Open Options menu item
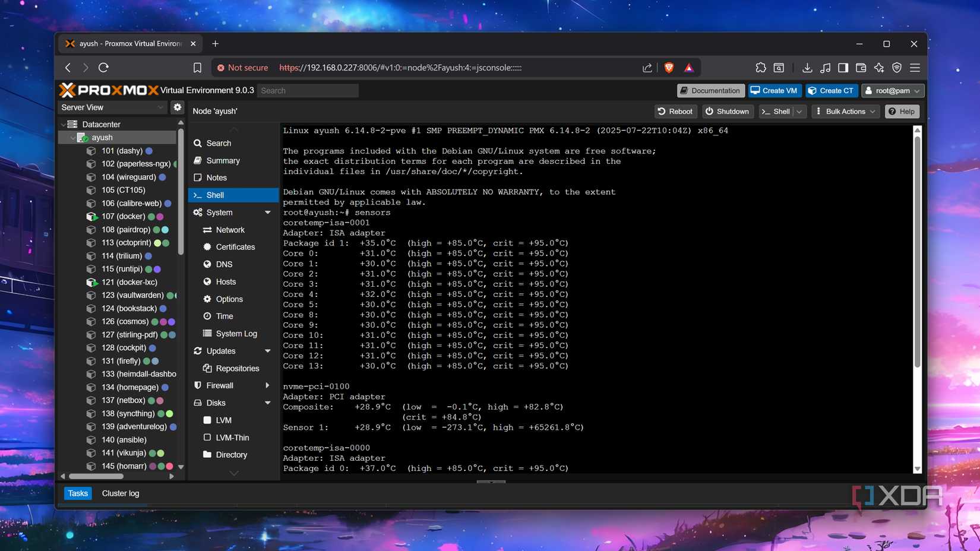Image resolution: width=980 pixels, height=551 pixels. [x=233, y=299]
